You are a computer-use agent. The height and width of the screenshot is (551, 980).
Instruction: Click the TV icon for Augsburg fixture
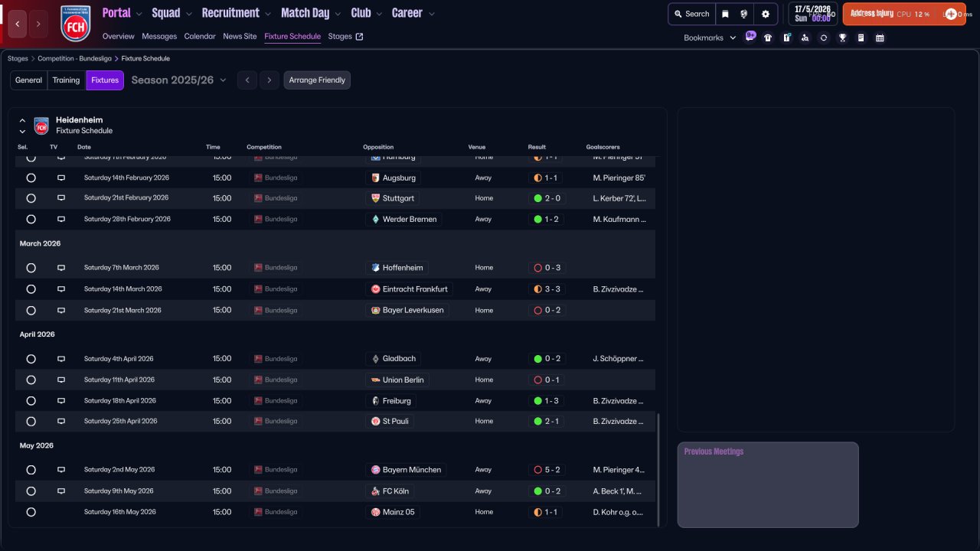tap(61, 178)
